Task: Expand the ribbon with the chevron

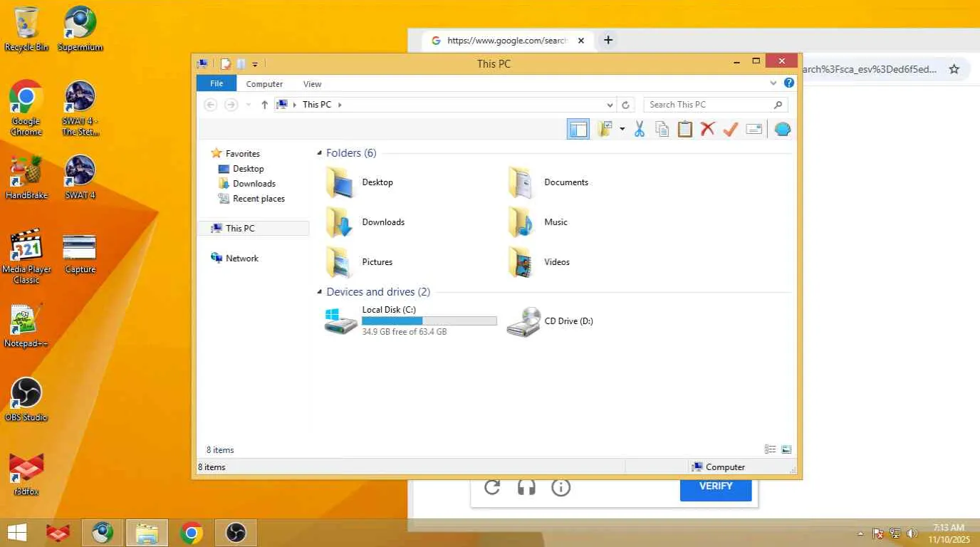Action: 773,83
